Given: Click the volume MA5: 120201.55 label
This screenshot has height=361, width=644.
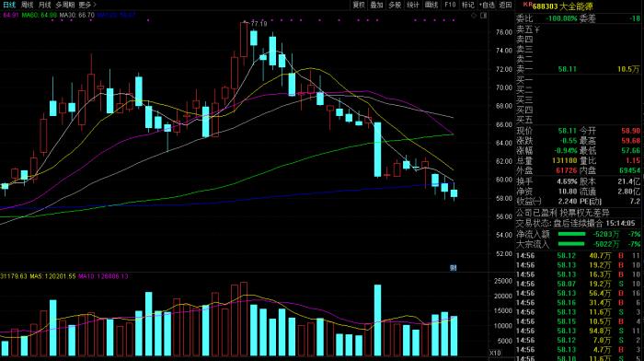Looking at the screenshot, I should pos(52,276).
